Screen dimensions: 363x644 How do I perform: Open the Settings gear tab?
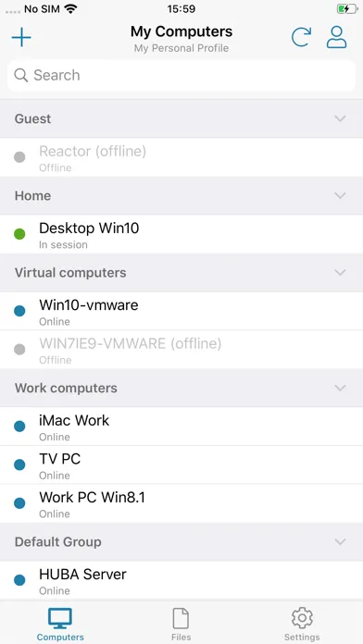(x=302, y=624)
